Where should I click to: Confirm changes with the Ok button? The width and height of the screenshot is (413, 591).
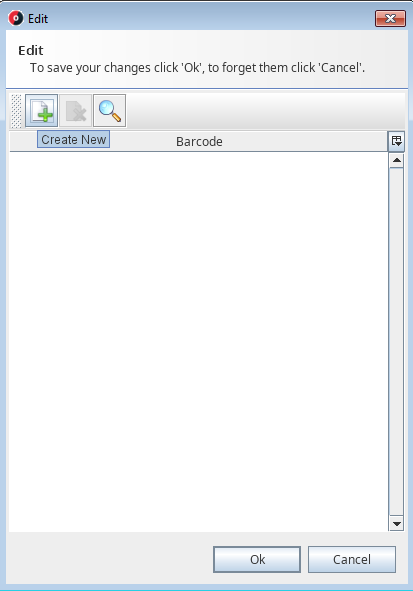(x=257, y=559)
